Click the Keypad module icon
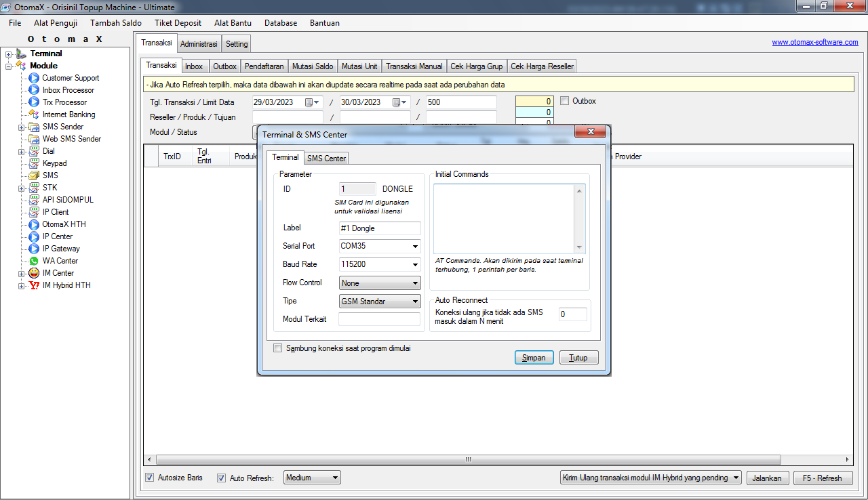 33,163
